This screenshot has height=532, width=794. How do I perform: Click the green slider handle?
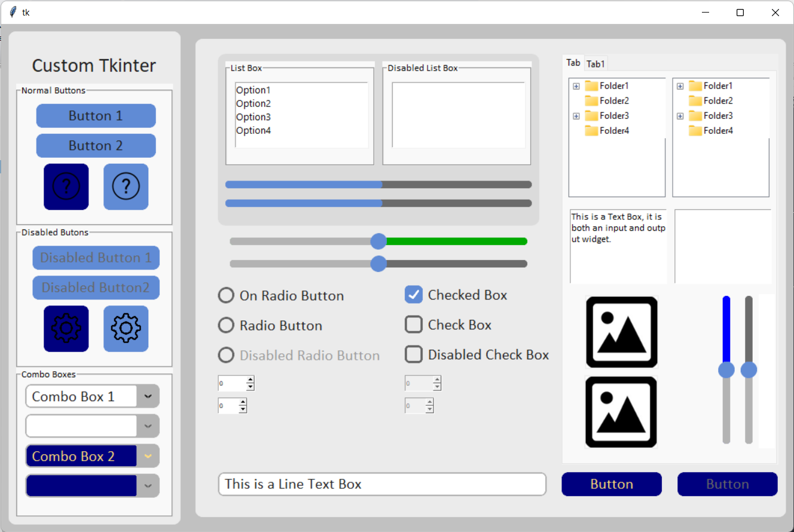378,241
